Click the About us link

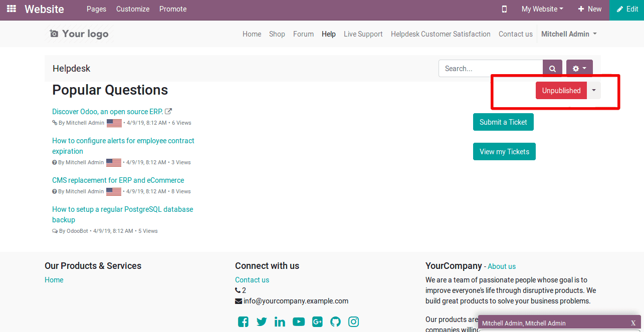coord(502,266)
